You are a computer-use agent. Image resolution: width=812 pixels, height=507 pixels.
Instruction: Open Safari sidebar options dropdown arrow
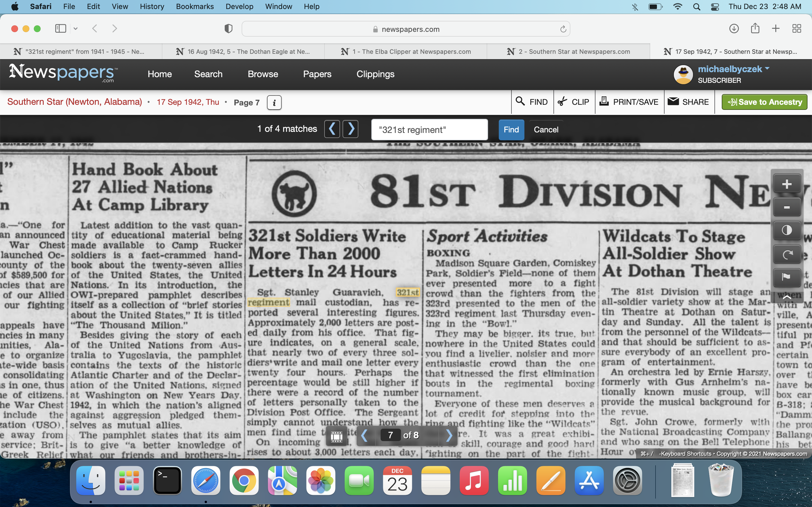[76, 29]
